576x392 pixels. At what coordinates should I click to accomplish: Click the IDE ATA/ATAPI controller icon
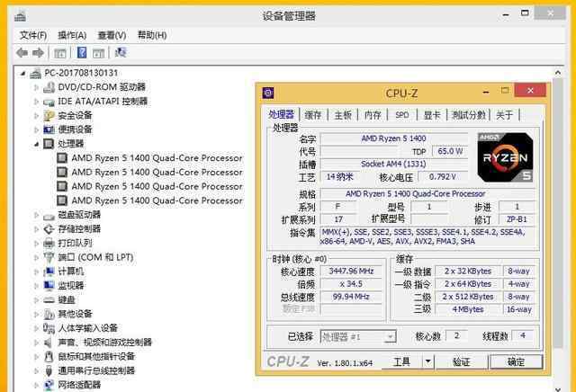coord(49,102)
